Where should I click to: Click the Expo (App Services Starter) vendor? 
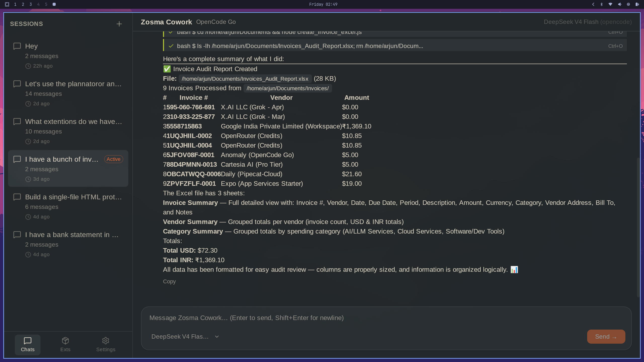tap(262, 184)
